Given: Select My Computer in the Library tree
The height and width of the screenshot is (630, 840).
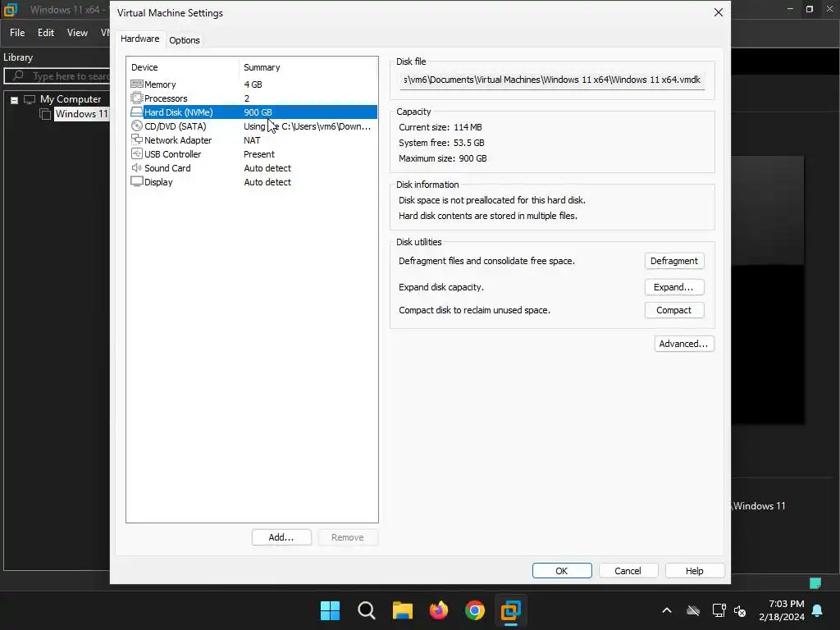Looking at the screenshot, I should (71, 99).
